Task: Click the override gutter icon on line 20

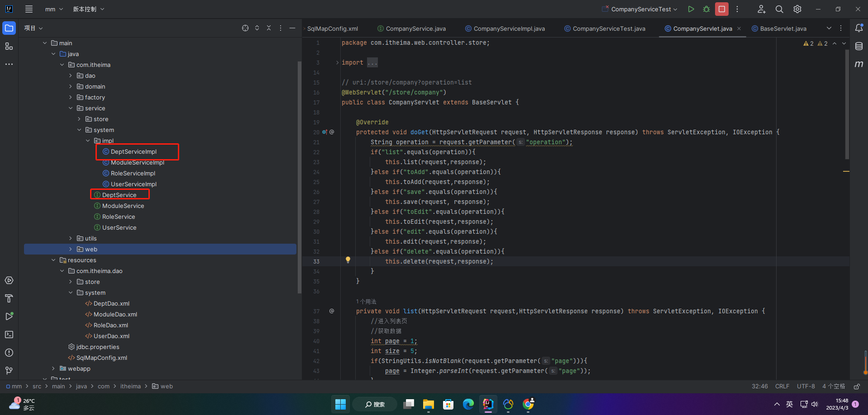Action: (x=325, y=132)
